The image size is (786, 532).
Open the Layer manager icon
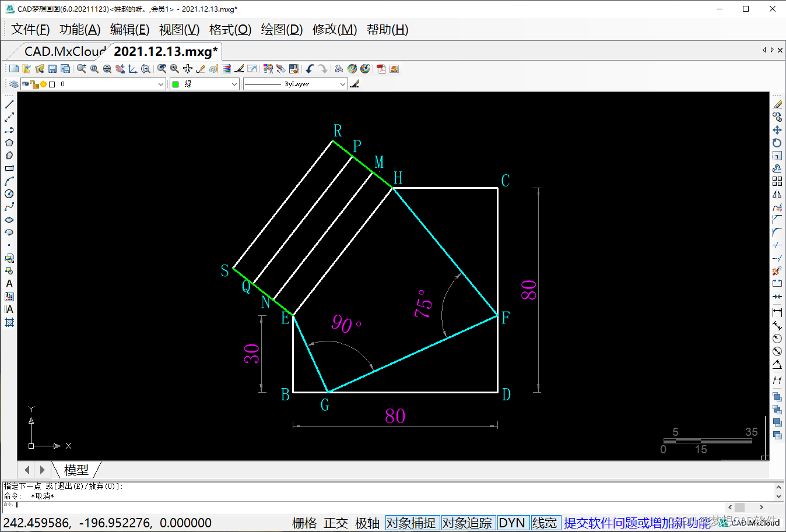14,84
